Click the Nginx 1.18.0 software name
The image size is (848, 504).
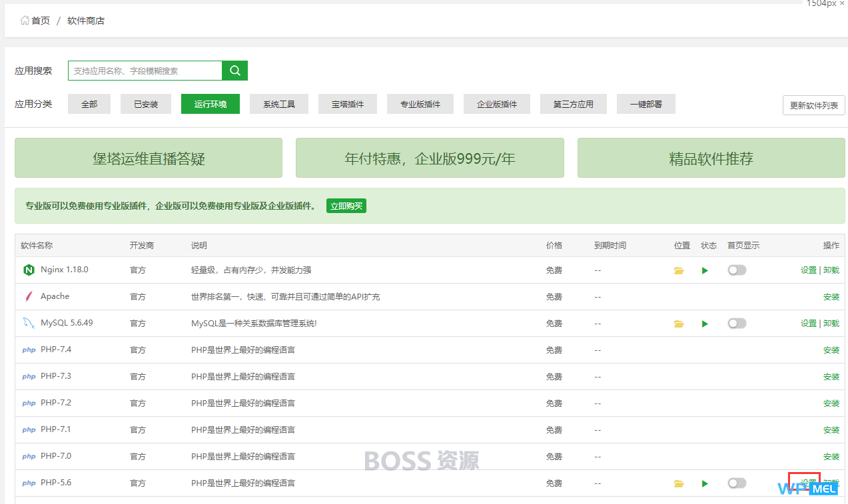[x=65, y=270]
